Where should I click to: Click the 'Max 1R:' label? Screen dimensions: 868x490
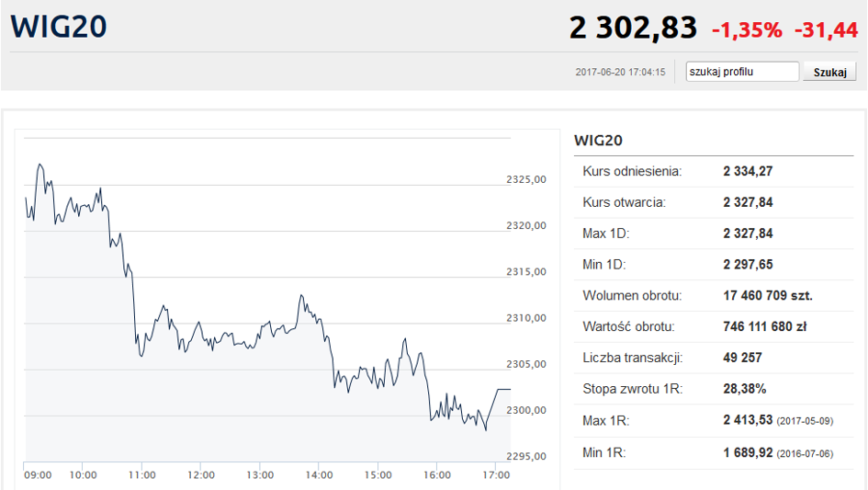605,421
